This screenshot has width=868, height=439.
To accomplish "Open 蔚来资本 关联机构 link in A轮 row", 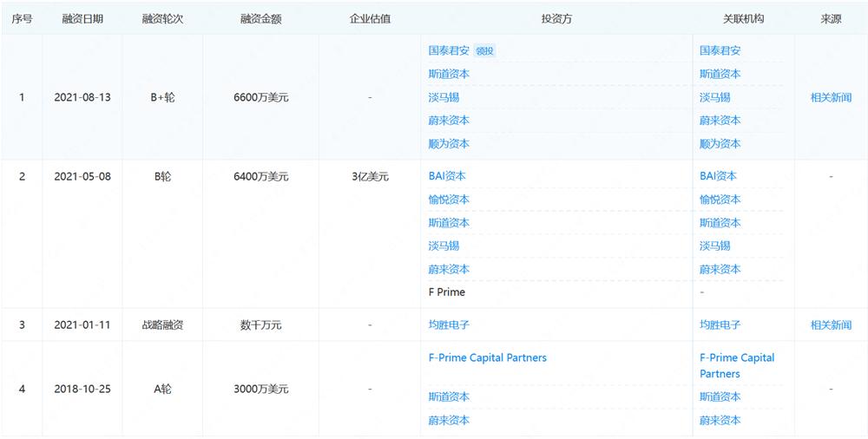I will click(x=720, y=420).
